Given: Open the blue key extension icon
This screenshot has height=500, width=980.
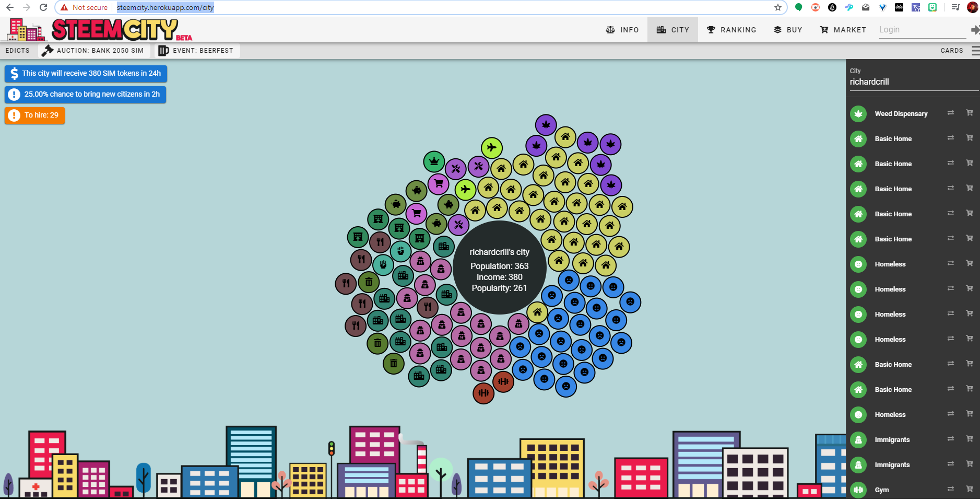Looking at the screenshot, I should tap(849, 7).
